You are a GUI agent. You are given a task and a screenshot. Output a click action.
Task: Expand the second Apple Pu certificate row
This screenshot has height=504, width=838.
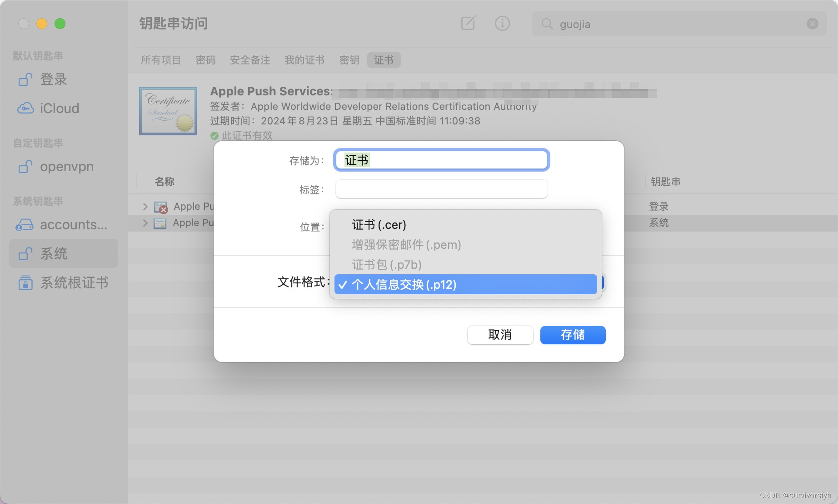(x=145, y=223)
